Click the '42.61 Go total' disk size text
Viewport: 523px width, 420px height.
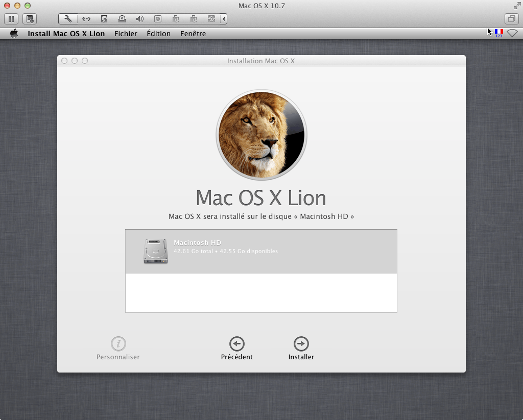coord(193,251)
